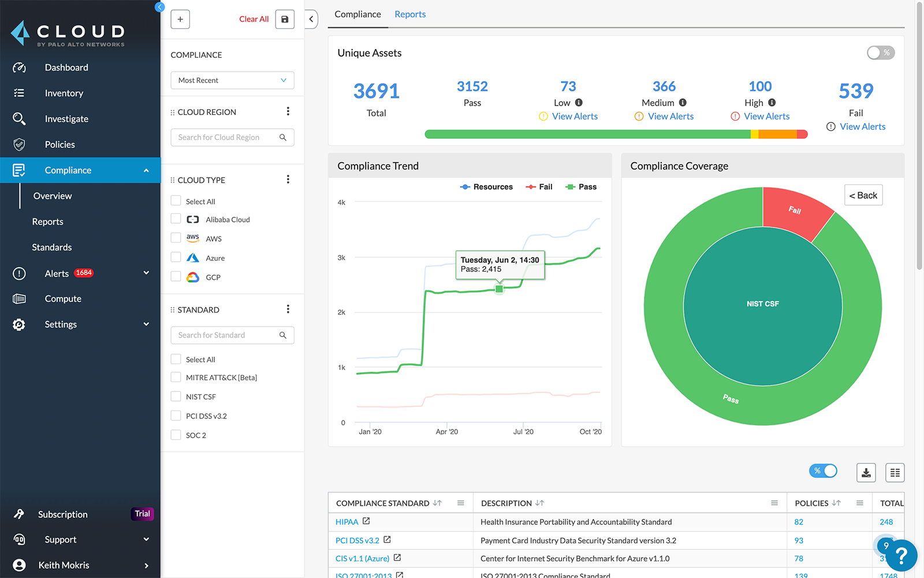The width and height of the screenshot is (924, 578).
Task: Open the HIPAA standard link
Action: pyautogui.click(x=346, y=521)
